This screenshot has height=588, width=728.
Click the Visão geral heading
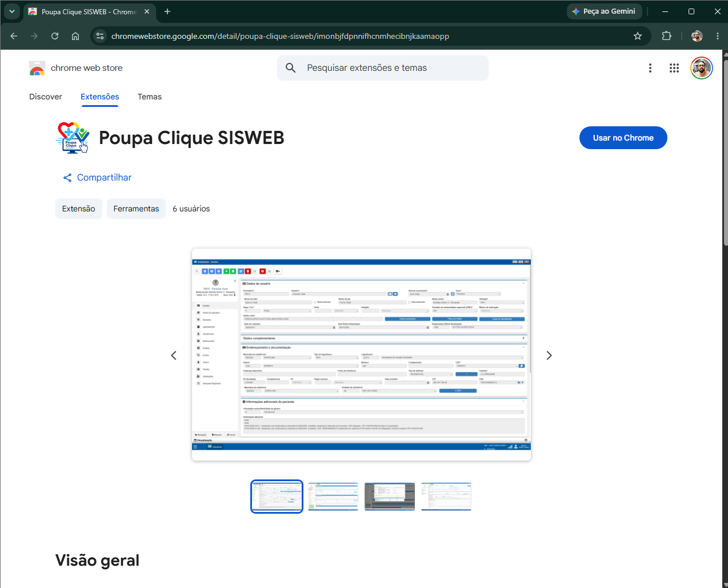point(97,561)
